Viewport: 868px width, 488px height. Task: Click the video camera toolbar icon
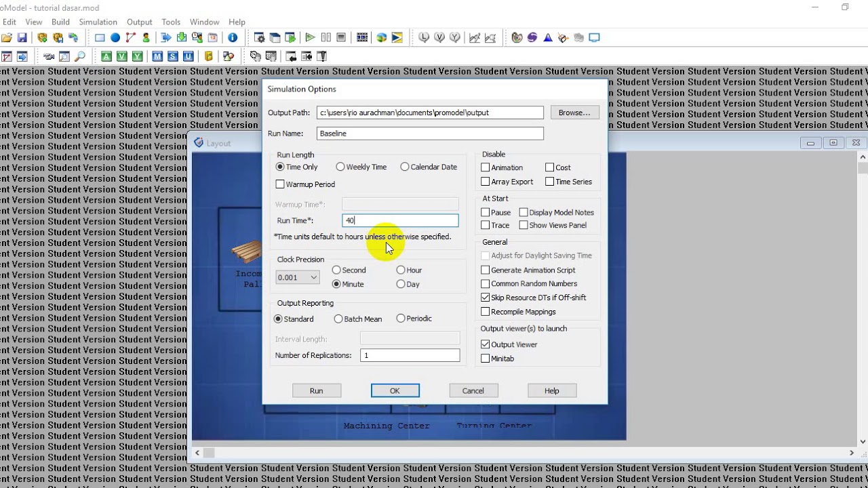[x=49, y=56]
